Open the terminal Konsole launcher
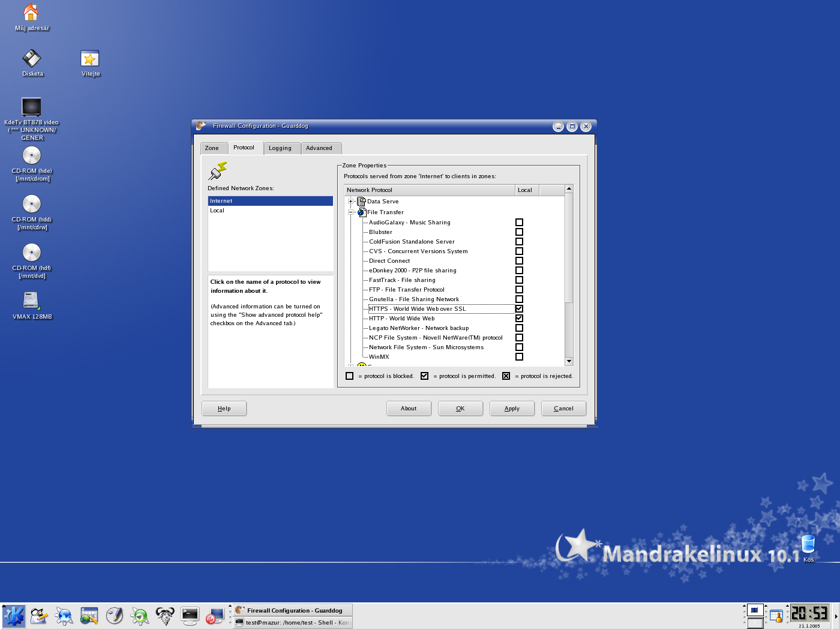 point(190,616)
